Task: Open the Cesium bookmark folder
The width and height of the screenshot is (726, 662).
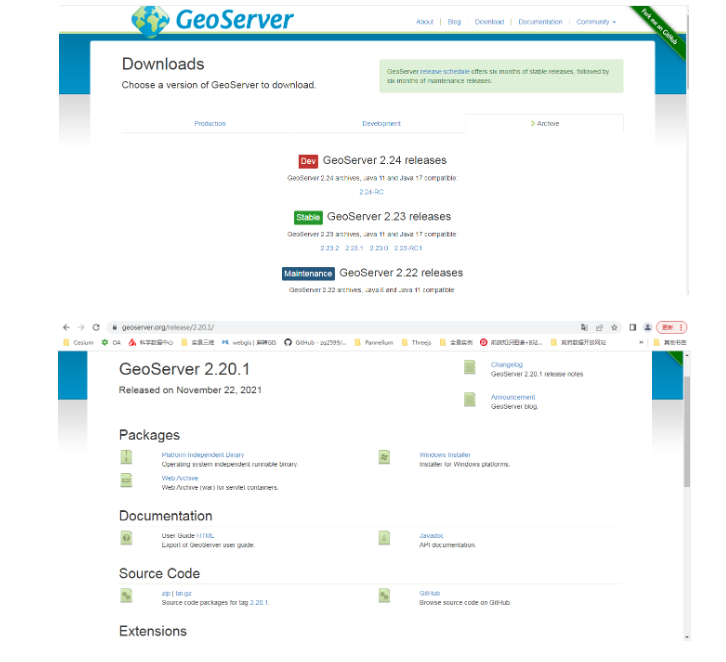Action: coord(78,343)
